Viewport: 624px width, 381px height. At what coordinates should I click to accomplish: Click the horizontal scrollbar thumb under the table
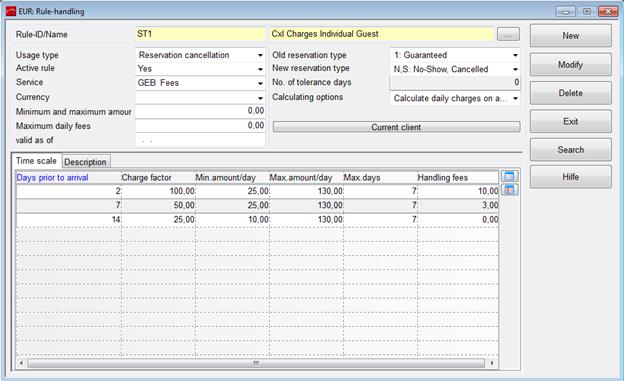(256, 363)
